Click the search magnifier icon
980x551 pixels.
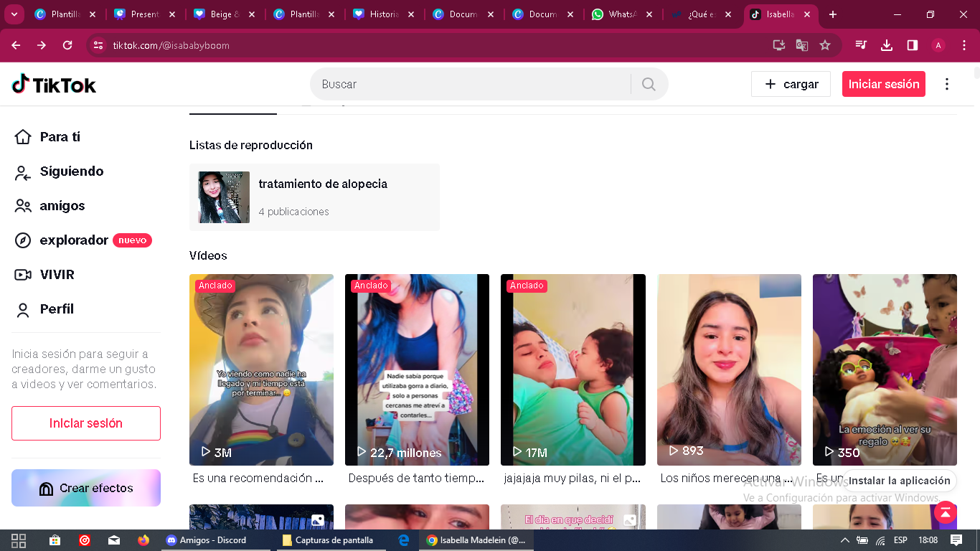649,85
